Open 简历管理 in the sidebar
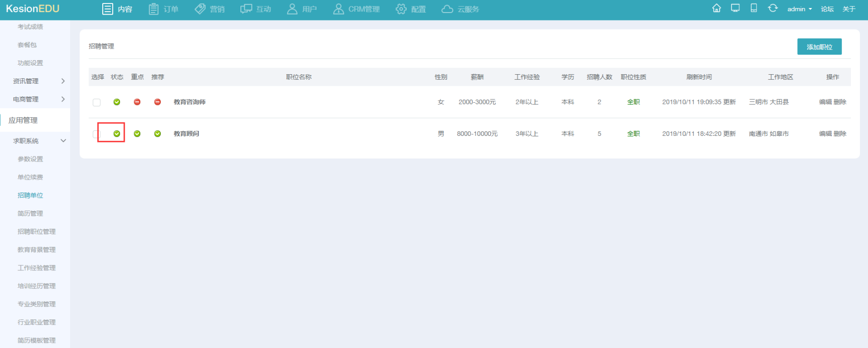The image size is (868, 348). coord(30,214)
